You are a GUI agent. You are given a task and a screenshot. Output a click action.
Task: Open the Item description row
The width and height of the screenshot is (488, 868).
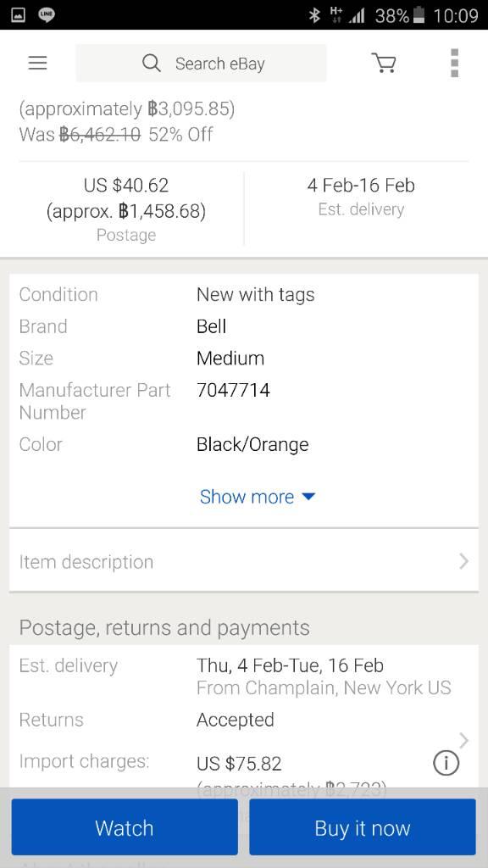[244, 561]
